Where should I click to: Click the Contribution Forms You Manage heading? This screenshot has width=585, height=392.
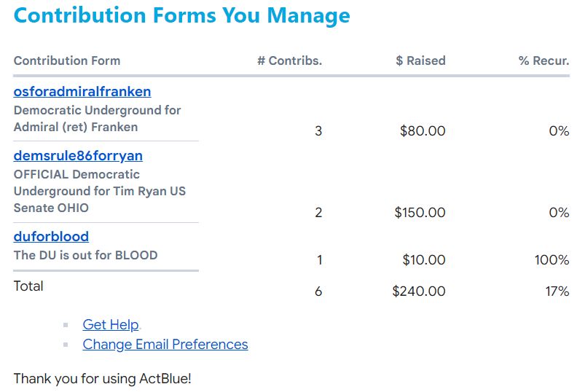(182, 15)
